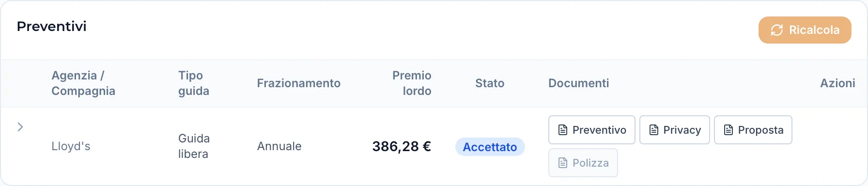Select the Lloyd's company name cell

[x=71, y=146]
